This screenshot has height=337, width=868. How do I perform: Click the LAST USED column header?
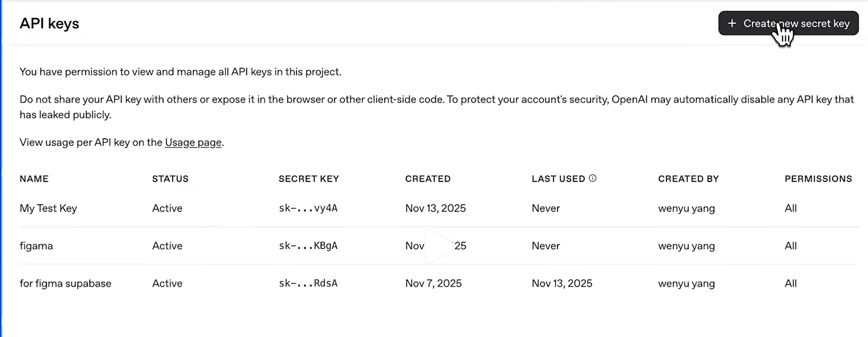pos(558,179)
